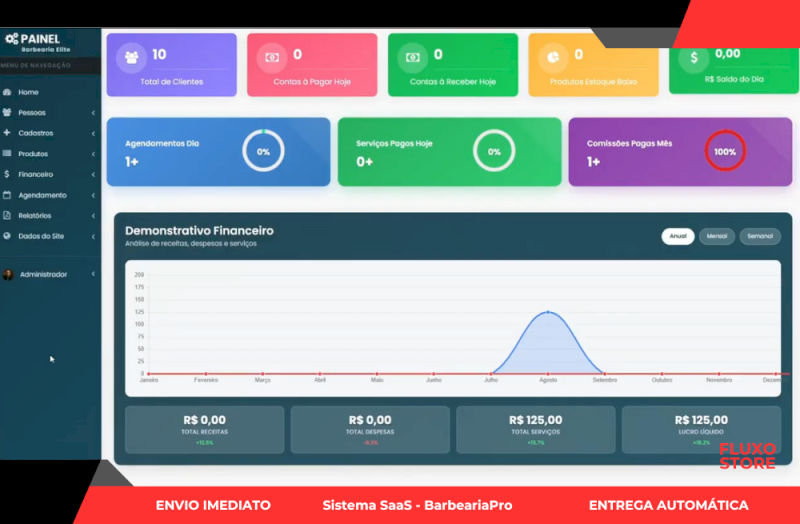
Task: Expand the Relatórios submenu arrow
Action: (x=93, y=215)
